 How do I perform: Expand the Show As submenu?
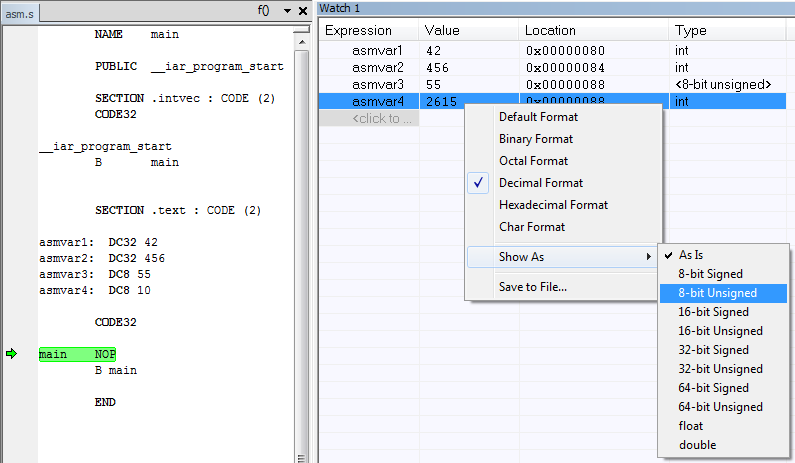pyautogui.click(x=560, y=257)
